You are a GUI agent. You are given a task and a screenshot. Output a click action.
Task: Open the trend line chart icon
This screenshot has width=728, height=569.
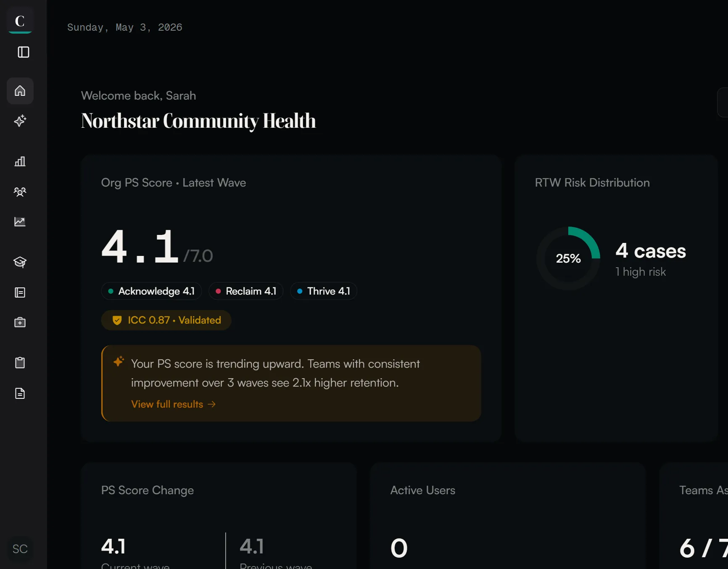click(x=20, y=222)
